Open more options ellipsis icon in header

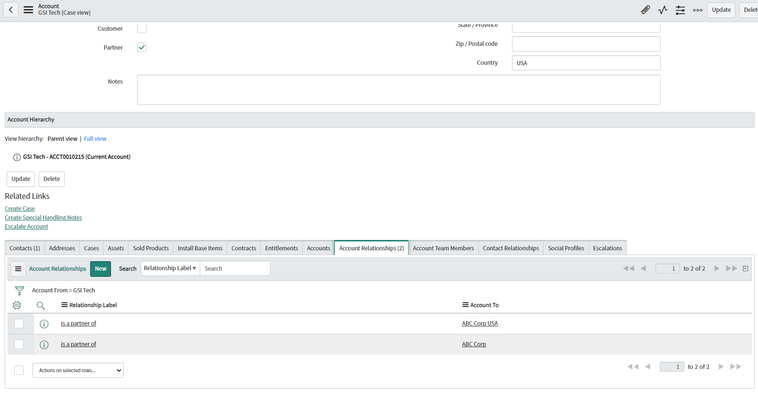[x=698, y=10]
